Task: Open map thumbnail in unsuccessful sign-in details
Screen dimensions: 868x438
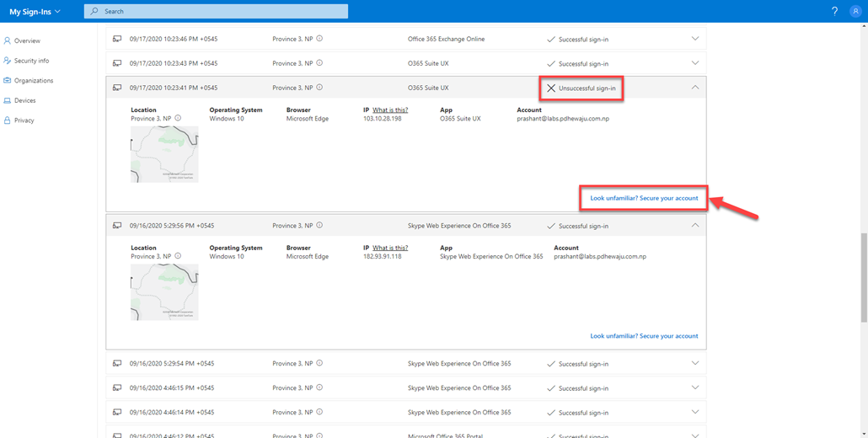Action: coord(164,154)
